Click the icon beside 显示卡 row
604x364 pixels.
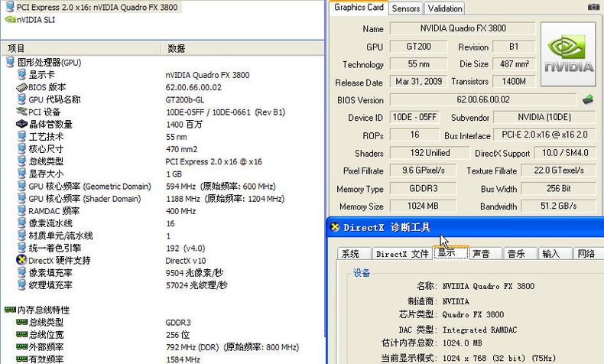click(22, 74)
